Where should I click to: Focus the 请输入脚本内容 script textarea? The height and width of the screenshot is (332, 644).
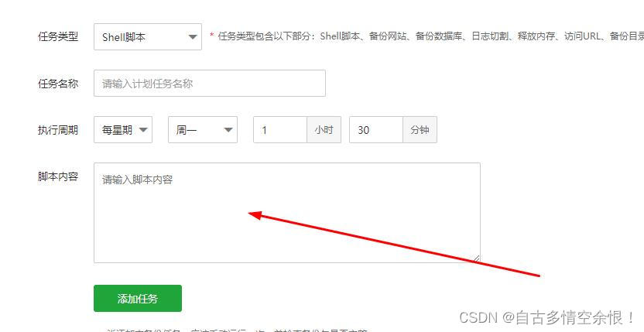(287, 213)
